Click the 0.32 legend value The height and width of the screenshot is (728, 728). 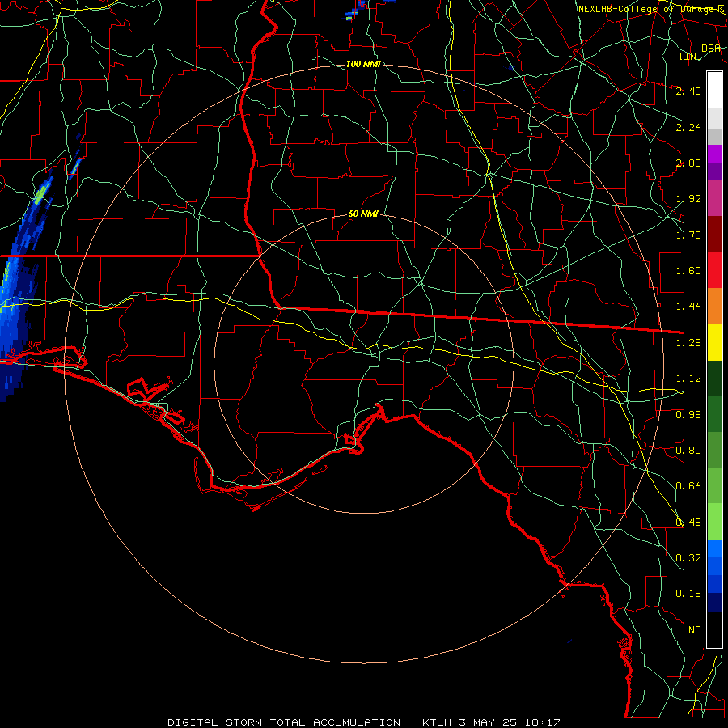coord(688,558)
